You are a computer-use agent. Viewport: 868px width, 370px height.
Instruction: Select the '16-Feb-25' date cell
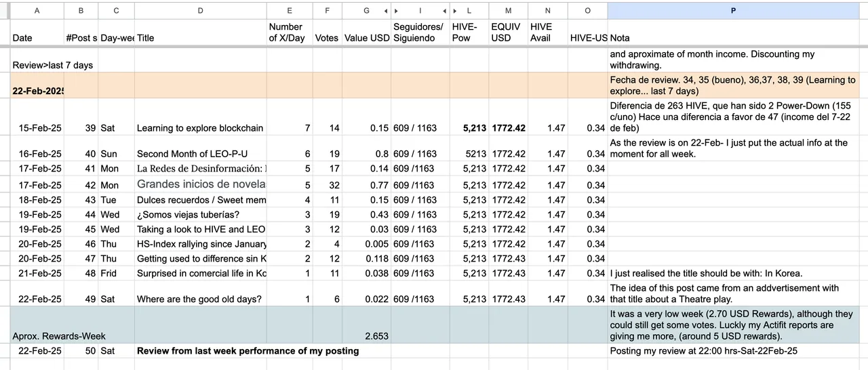click(37, 148)
